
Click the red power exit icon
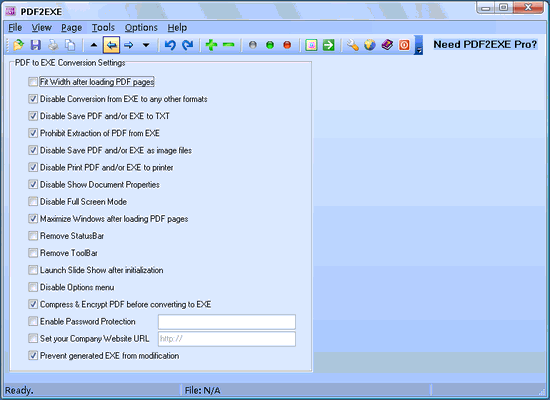coord(404,45)
